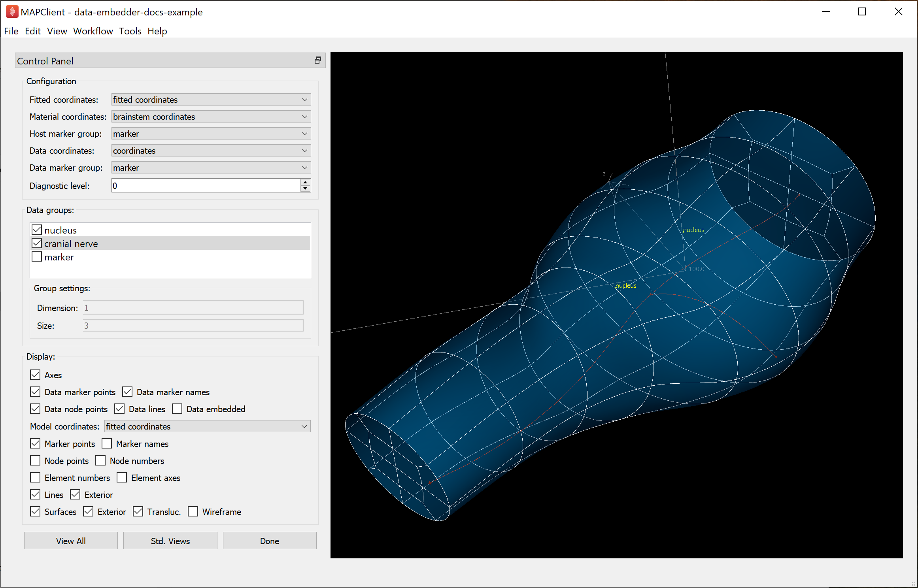Turn on Wireframe surface display
This screenshot has width=918, height=588.
coord(193,511)
